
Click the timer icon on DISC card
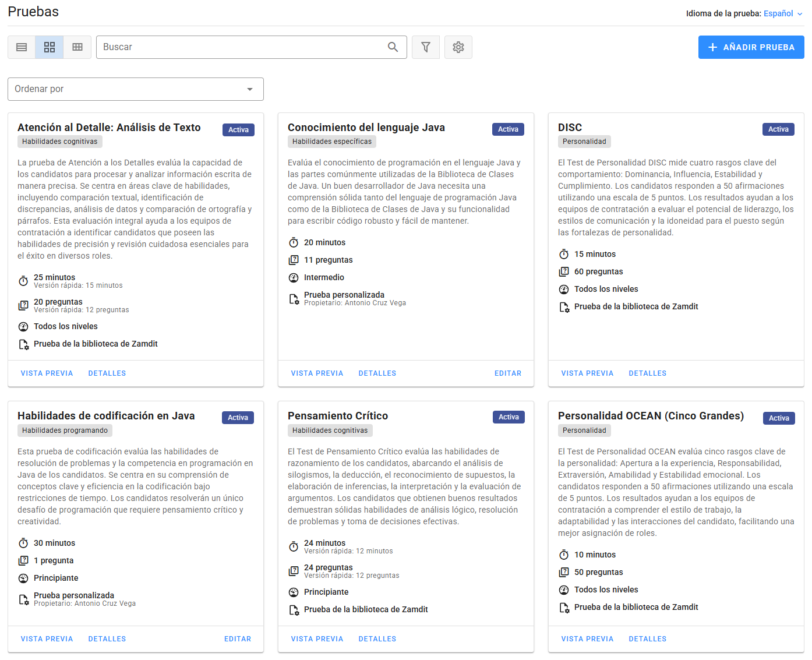click(564, 254)
